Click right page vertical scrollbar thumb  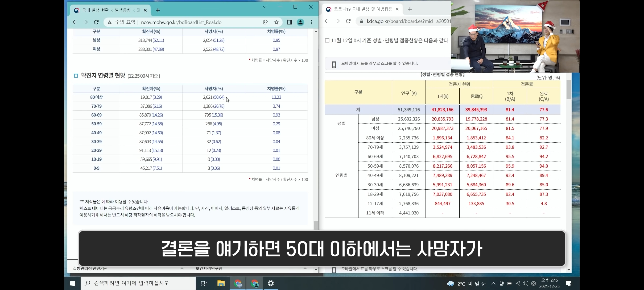(569, 89)
